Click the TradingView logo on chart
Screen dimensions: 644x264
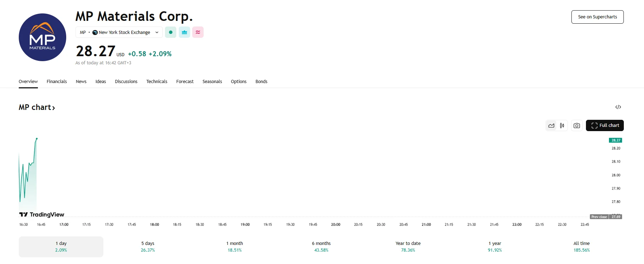point(42,215)
